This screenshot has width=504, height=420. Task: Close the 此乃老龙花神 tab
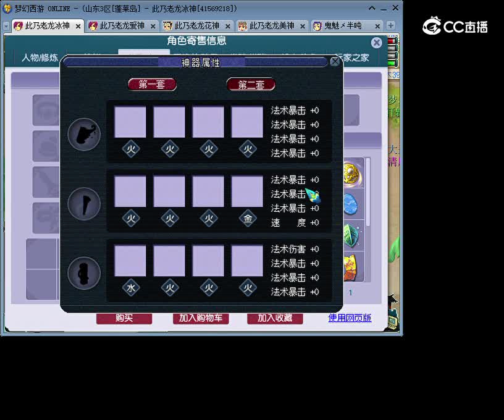(x=227, y=27)
